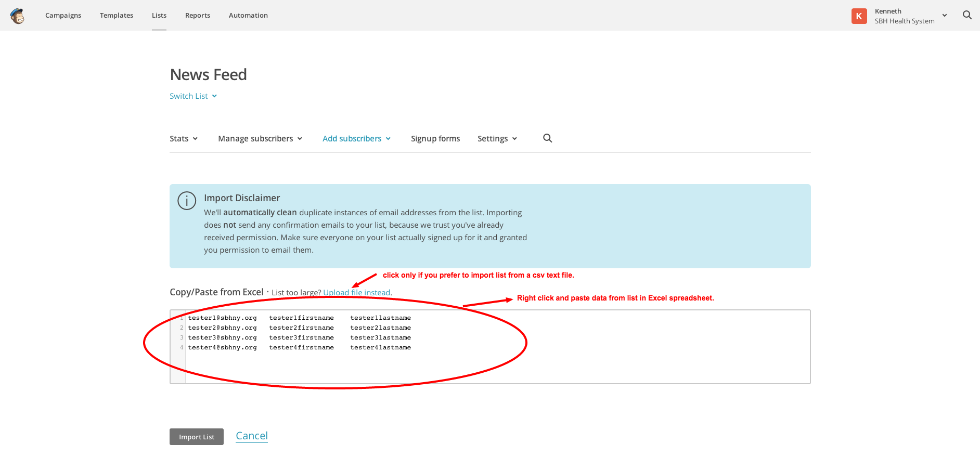Image resolution: width=980 pixels, height=470 pixels.
Task: Navigate to Templates
Action: click(117, 16)
